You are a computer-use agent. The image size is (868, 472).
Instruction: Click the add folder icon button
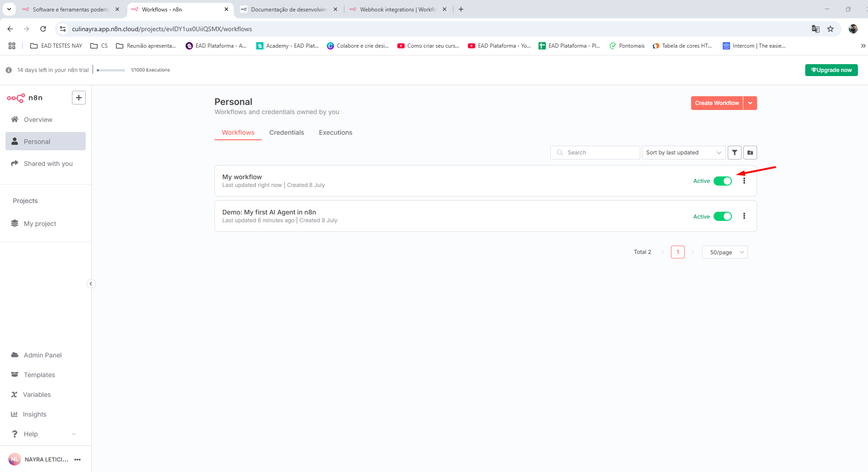click(x=750, y=153)
